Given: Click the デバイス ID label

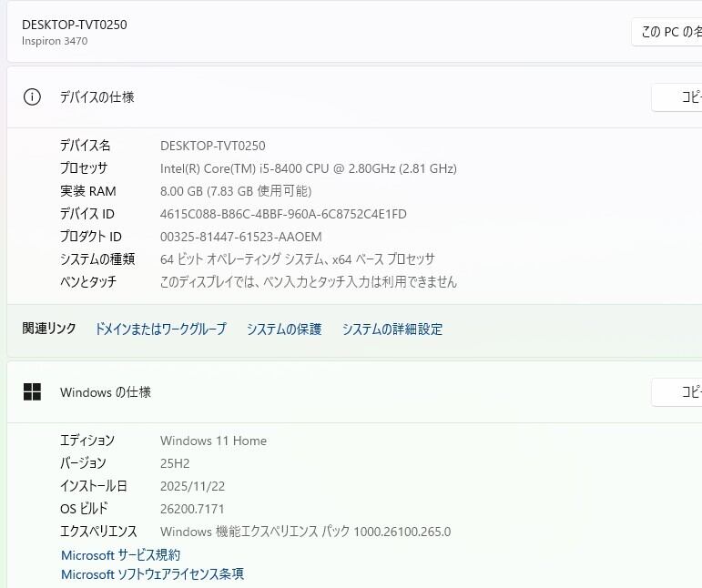Looking at the screenshot, I should [87, 214].
